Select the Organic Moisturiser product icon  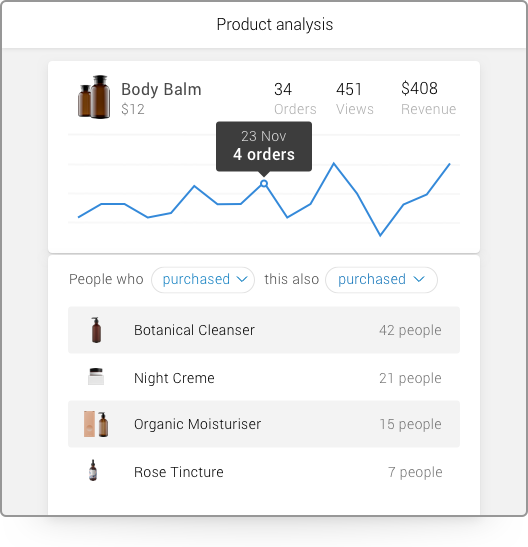(x=96, y=424)
